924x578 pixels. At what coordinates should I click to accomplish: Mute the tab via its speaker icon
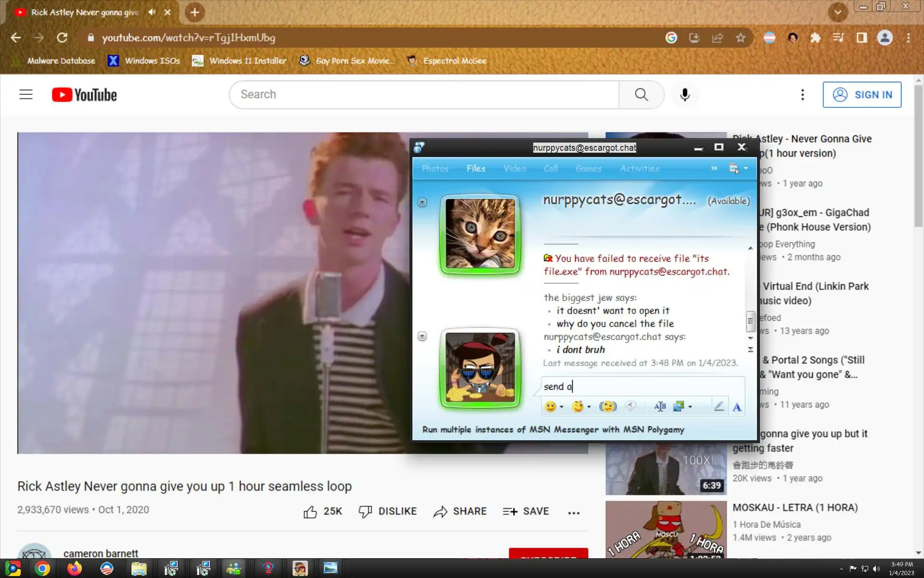(152, 12)
